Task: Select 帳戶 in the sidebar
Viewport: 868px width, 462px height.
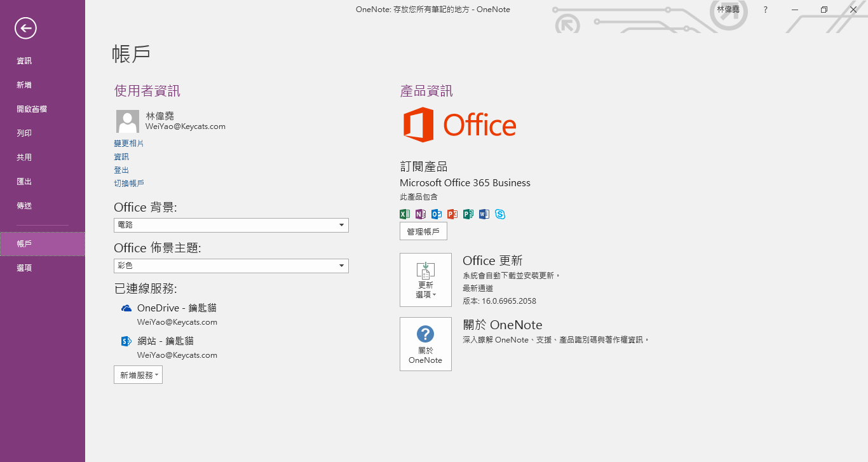Action: pos(43,244)
